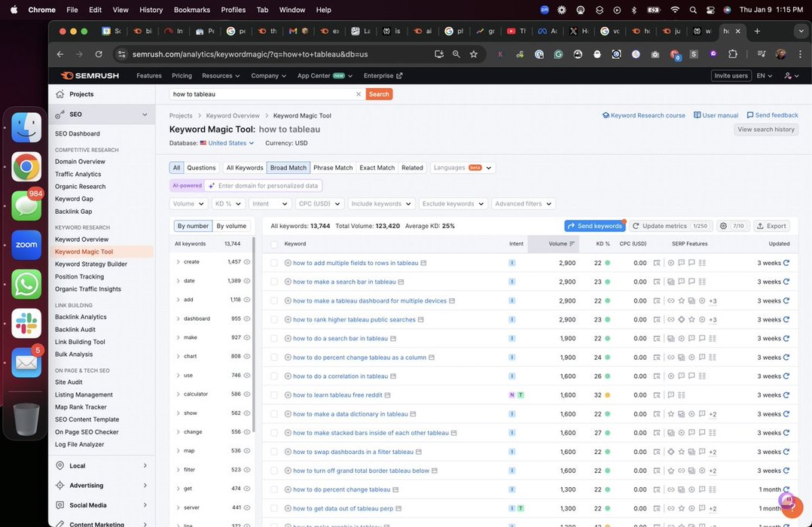
Task: Open Zoom from the dock
Action: pyautogui.click(x=26, y=245)
